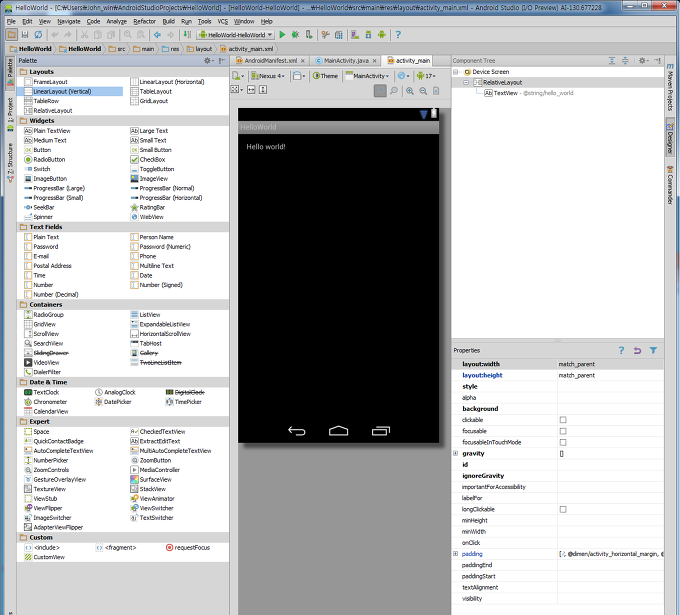Click the Theme button in designer toolbar
Screen dimensions: 680x615
pyautogui.click(x=325, y=76)
